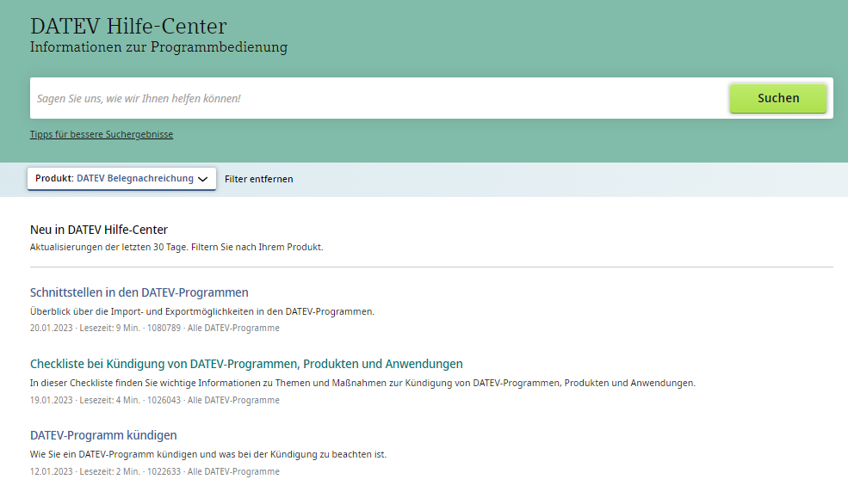848x504 pixels.
Task: Click the Neu in DATEV Hilfe-Center heading
Action: pos(99,230)
